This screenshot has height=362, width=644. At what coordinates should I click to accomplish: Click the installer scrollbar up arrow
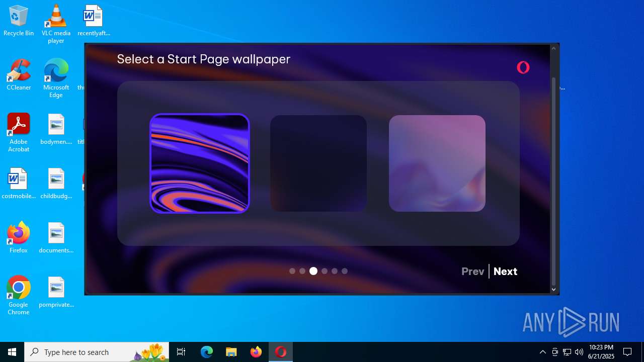pyautogui.click(x=553, y=49)
